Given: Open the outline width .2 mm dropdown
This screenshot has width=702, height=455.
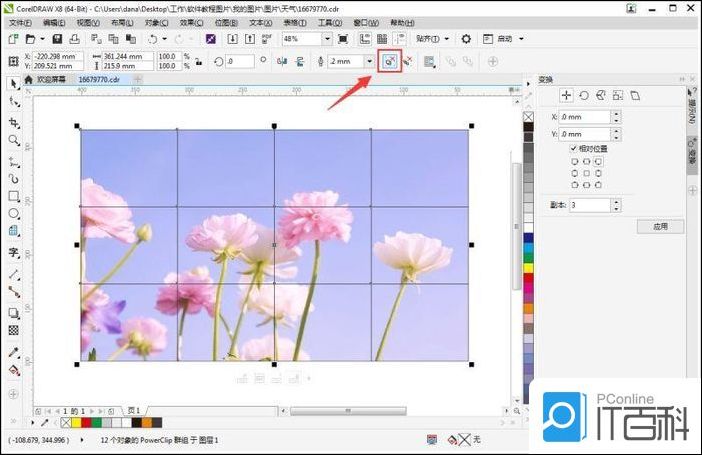Looking at the screenshot, I should [369, 61].
